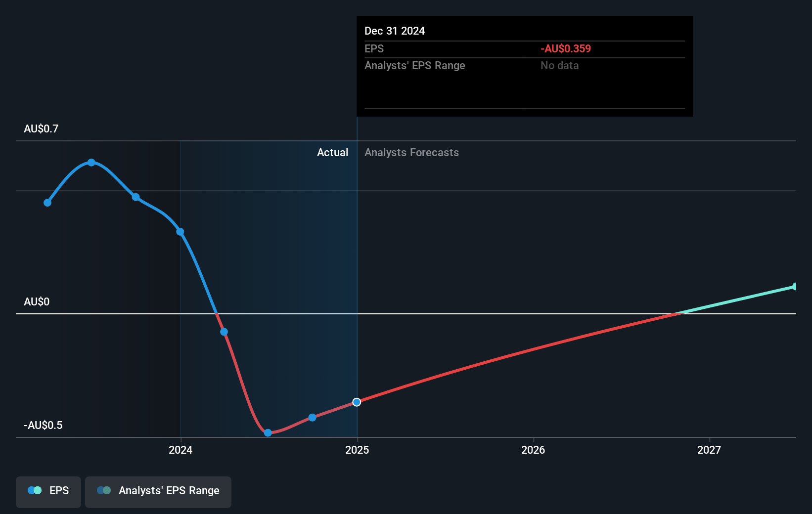Select the peak EPS data point in 2023
812x514 pixels.
pos(91,163)
